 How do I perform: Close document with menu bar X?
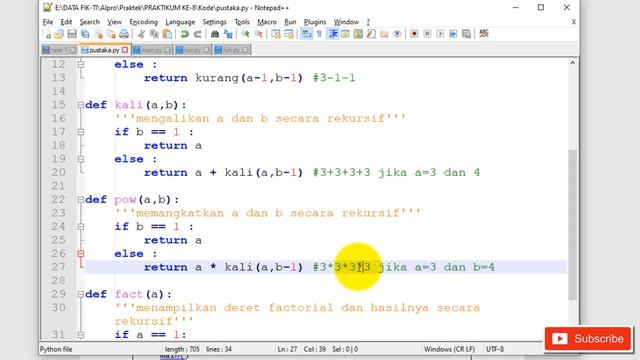(573, 22)
